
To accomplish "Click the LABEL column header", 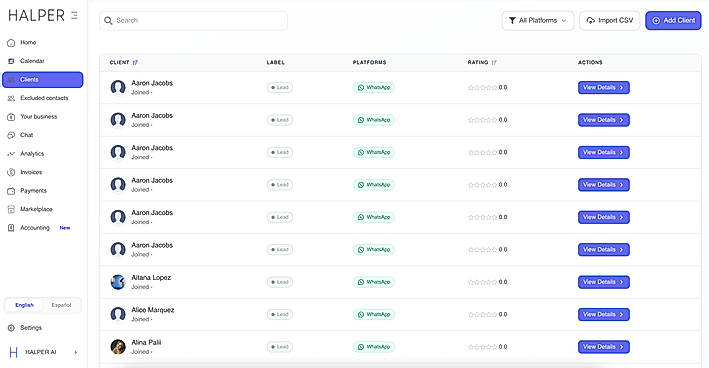I will [275, 62].
